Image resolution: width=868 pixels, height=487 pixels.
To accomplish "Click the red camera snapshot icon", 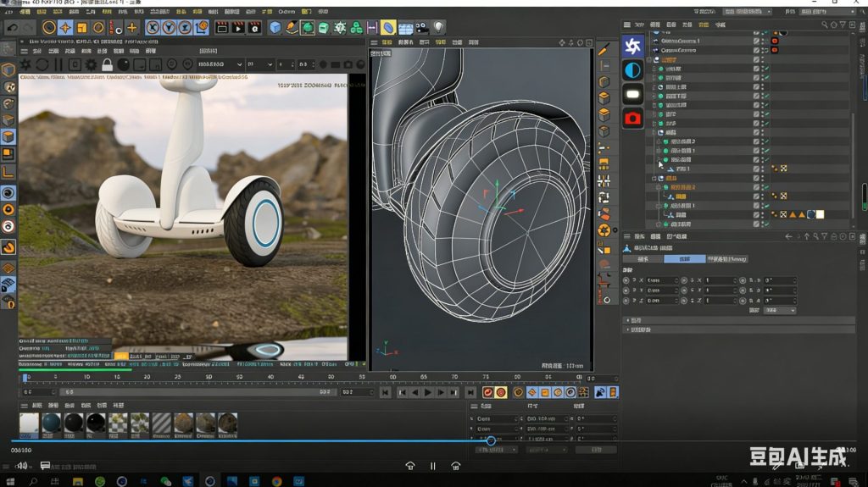I will (x=632, y=118).
